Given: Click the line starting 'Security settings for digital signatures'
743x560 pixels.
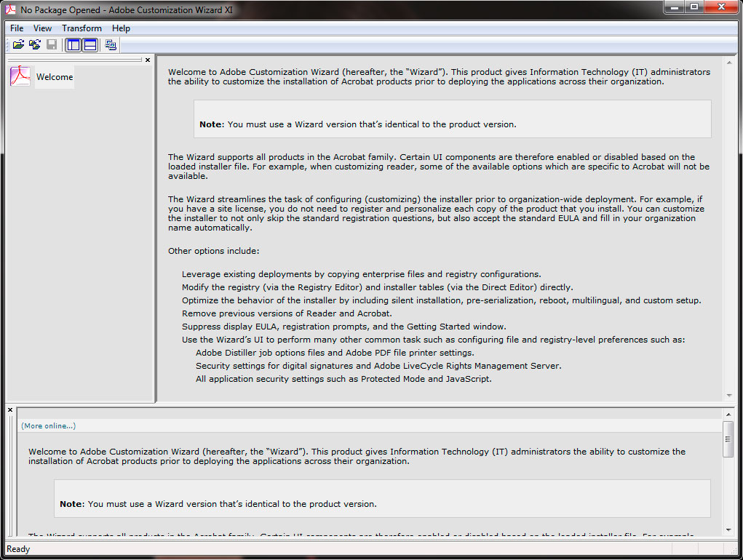Looking at the screenshot, I should [x=378, y=366].
